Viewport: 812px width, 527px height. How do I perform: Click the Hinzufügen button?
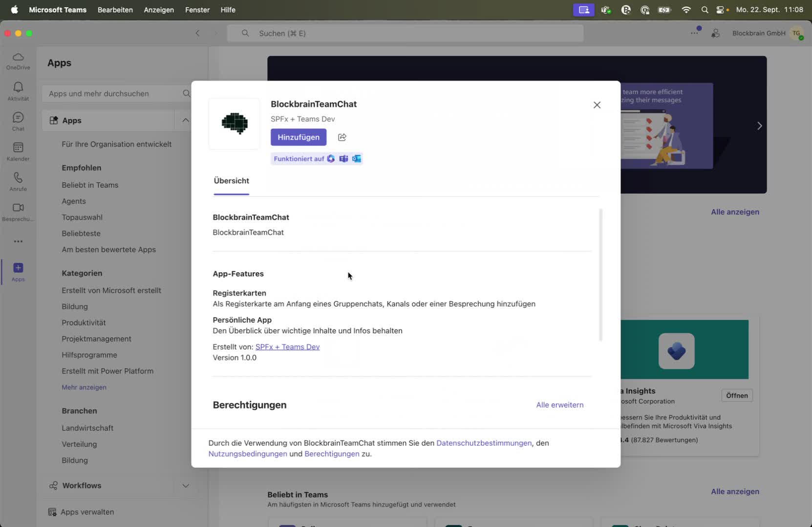point(298,137)
